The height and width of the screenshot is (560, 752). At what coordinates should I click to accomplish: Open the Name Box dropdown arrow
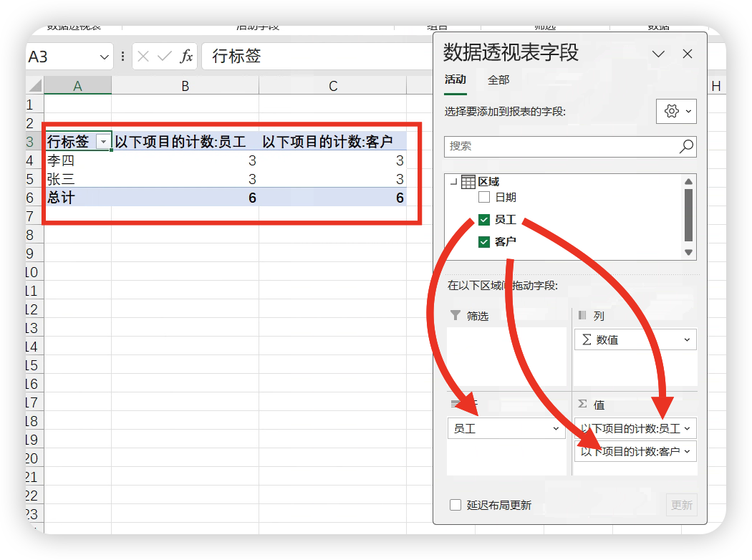tap(104, 57)
